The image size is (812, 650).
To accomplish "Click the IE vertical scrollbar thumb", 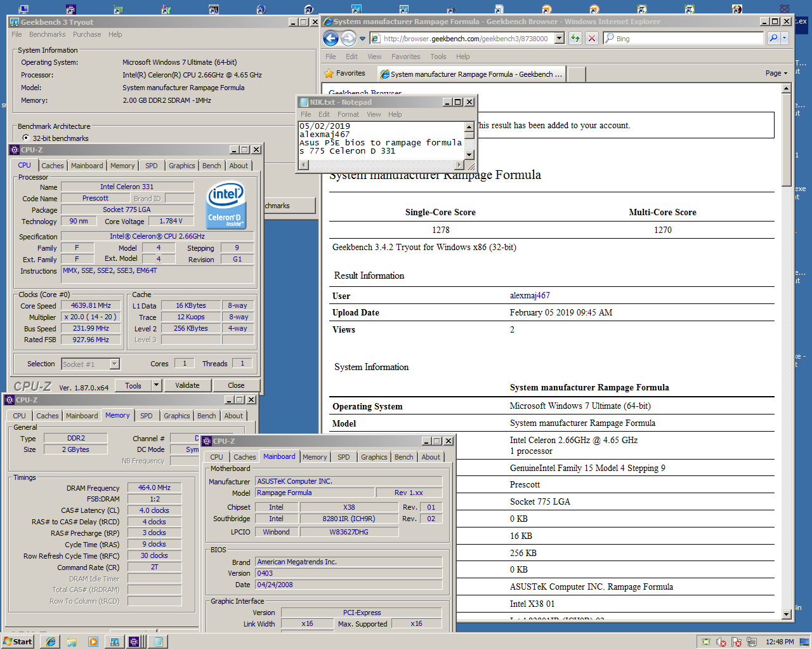I will point(787,141).
